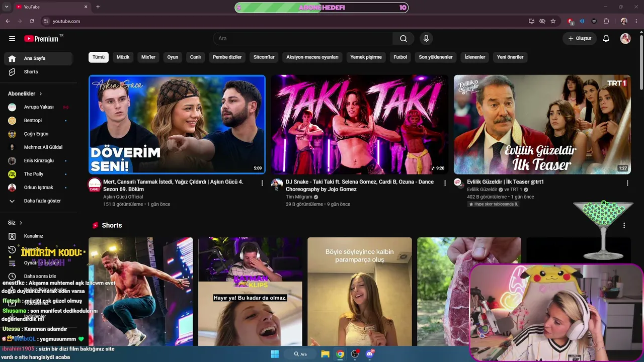
Task: Open Avrupa Yakası subscription
Action: [x=38, y=107]
